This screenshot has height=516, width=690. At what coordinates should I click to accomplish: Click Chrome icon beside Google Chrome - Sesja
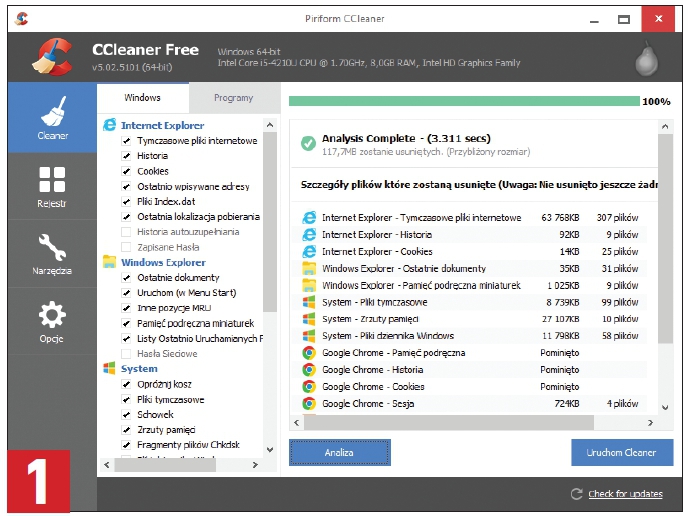point(309,403)
